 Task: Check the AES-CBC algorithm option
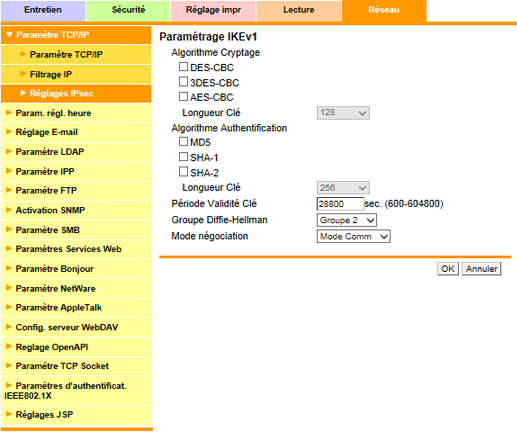183,96
